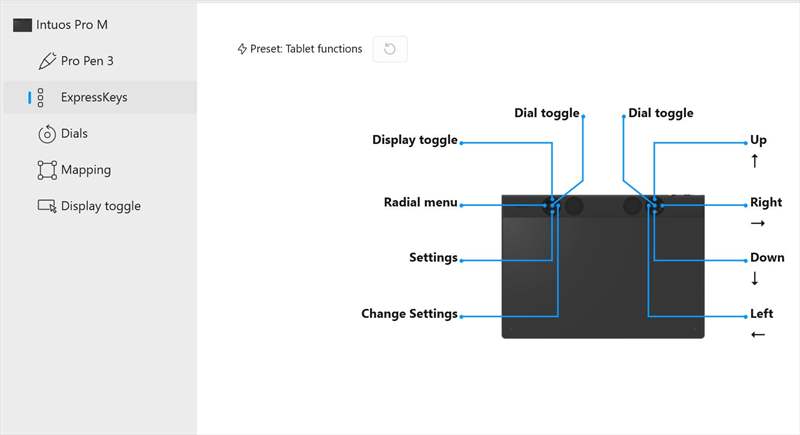Image resolution: width=800 pixels, height=435 pixels.
Task: Edit the right Dial toggle assignment
Action: [x=661, y=113]
